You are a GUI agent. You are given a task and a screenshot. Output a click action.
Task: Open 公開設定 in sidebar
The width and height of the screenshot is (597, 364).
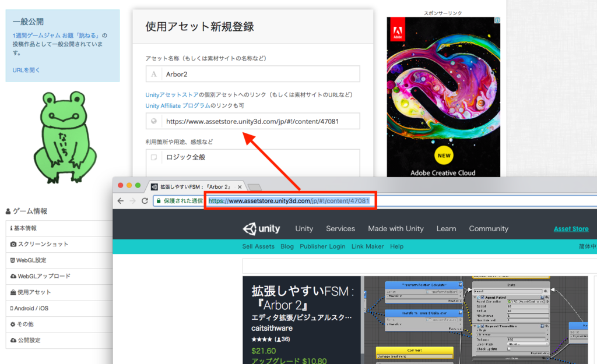(x=59, y=340)
